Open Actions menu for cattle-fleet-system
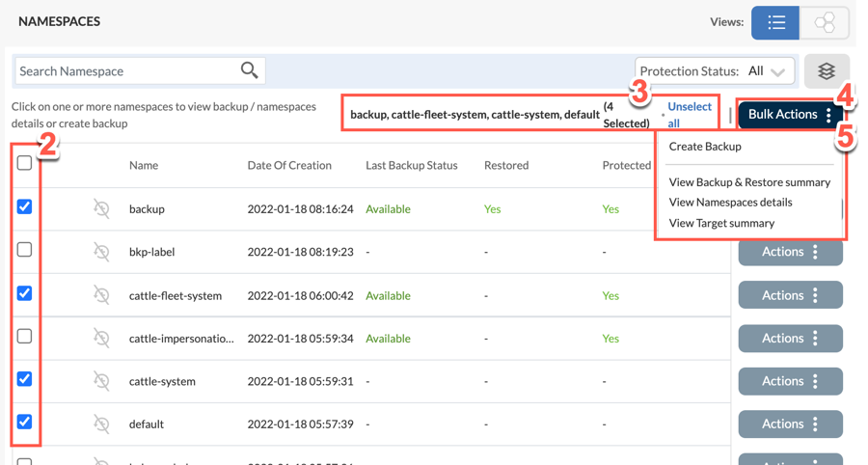Viewport: 868px width, 465px height. [x=790, y=295]
